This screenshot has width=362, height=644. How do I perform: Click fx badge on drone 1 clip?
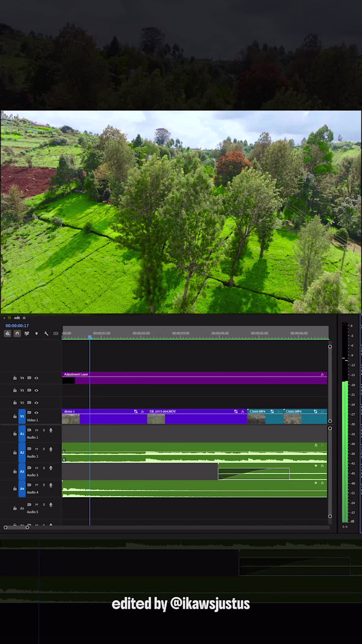[x=143, y=412]
